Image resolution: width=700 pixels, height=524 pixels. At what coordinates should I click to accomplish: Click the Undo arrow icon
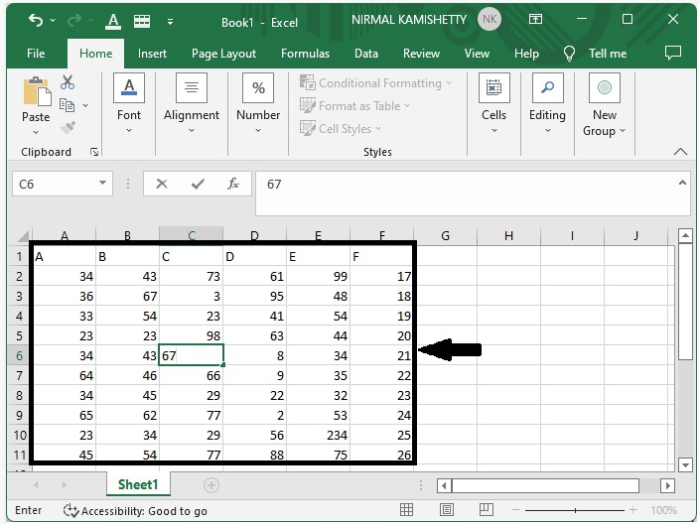pyautogui.click(x=36, y=20)
